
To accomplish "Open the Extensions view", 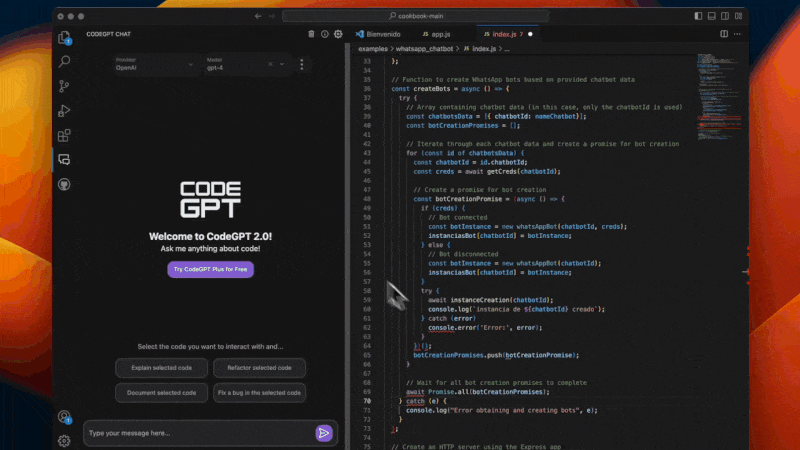I will point(64,135).
